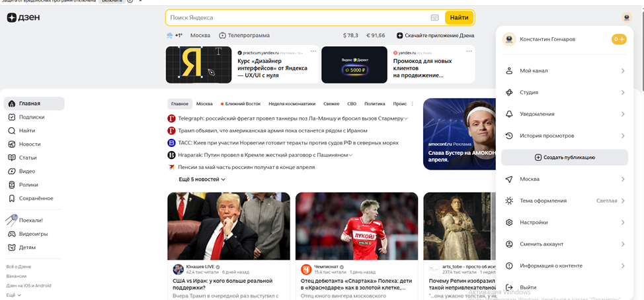Screen dimensions: 644x300
Task: Select the Свежее news tab
Action: (x=331, y=104)
